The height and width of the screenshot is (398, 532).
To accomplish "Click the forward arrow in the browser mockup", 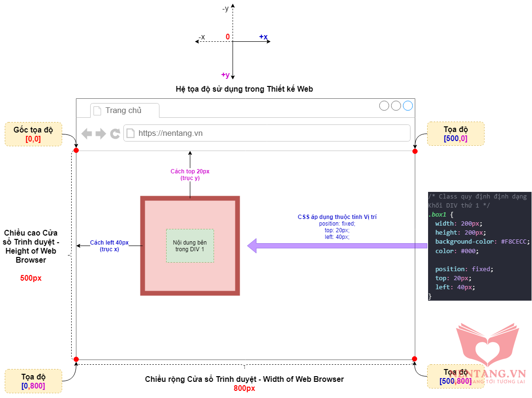I will [x=101, y=133].
